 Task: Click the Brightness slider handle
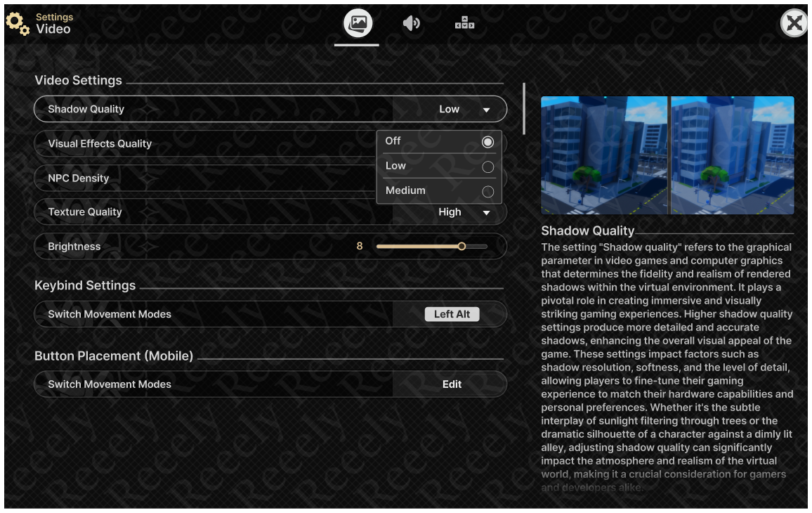coord(461,247)
